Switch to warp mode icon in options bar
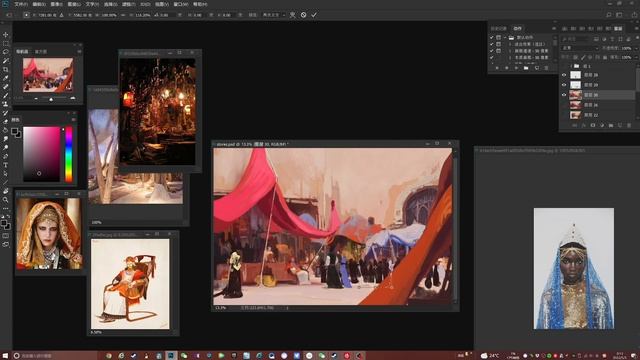The width and height of the screenshot is (640, 360). [293, 15]
